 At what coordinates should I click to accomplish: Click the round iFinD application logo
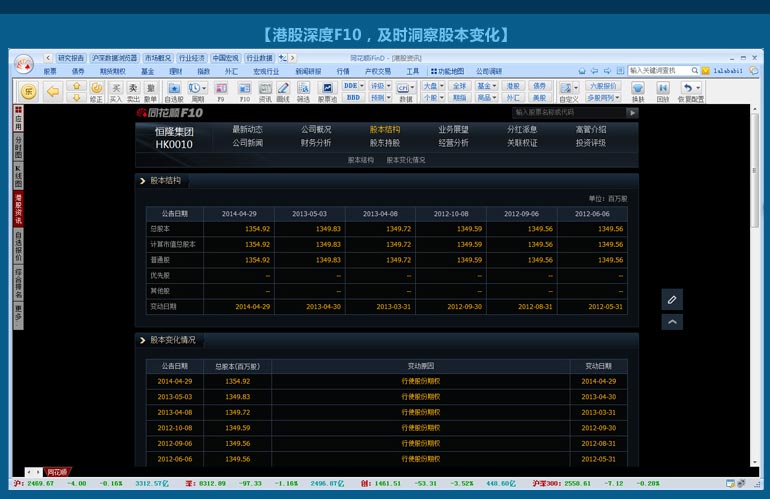pyautogui.click(x=23, y=64)
